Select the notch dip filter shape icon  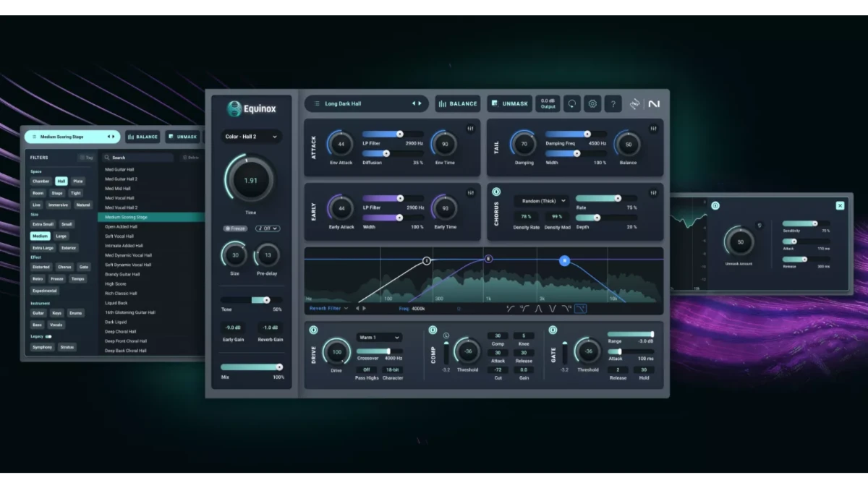click(553, 309)
